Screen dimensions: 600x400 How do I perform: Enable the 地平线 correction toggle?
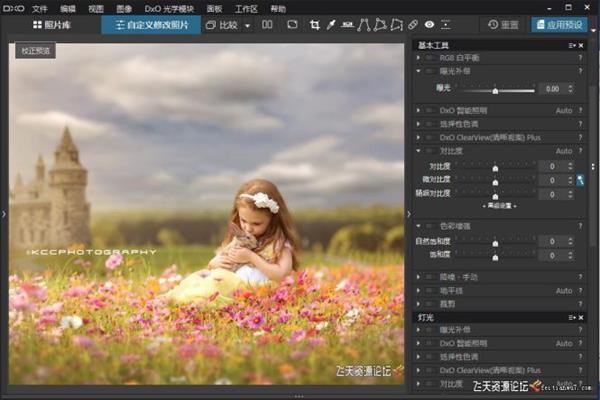(x=430, y=290)
